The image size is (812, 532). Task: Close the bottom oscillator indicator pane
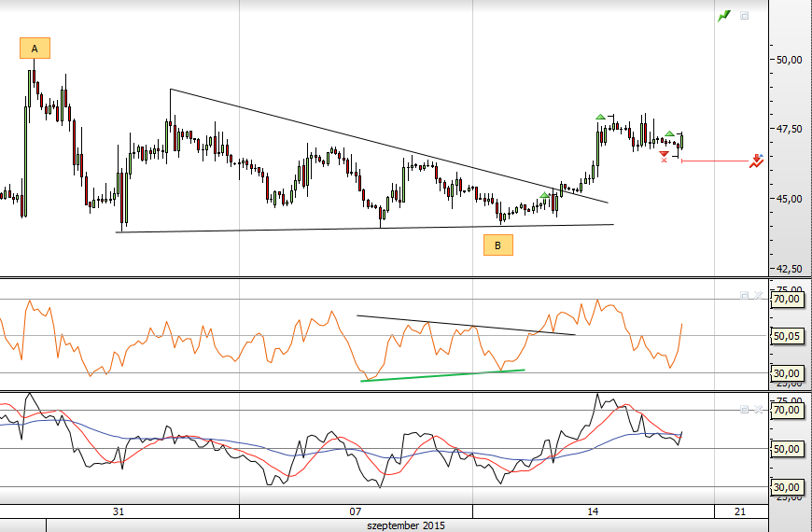pos(758,410)
